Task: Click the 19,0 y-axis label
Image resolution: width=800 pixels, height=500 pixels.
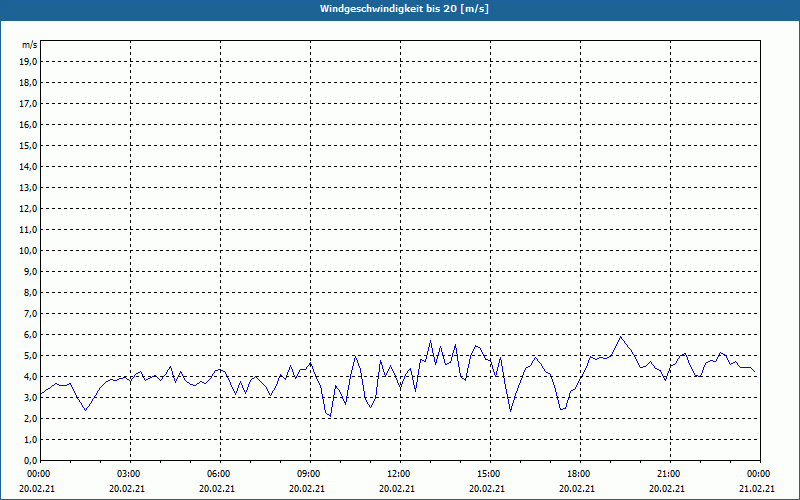Action: [x=28, y=62]
